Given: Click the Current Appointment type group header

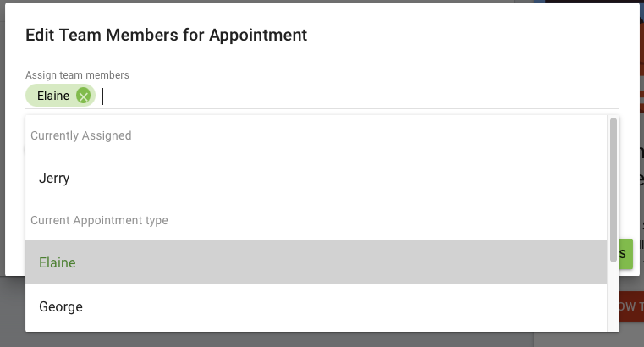Looking at the screenshot, I should pyautogui.click(x=99, y=220).
